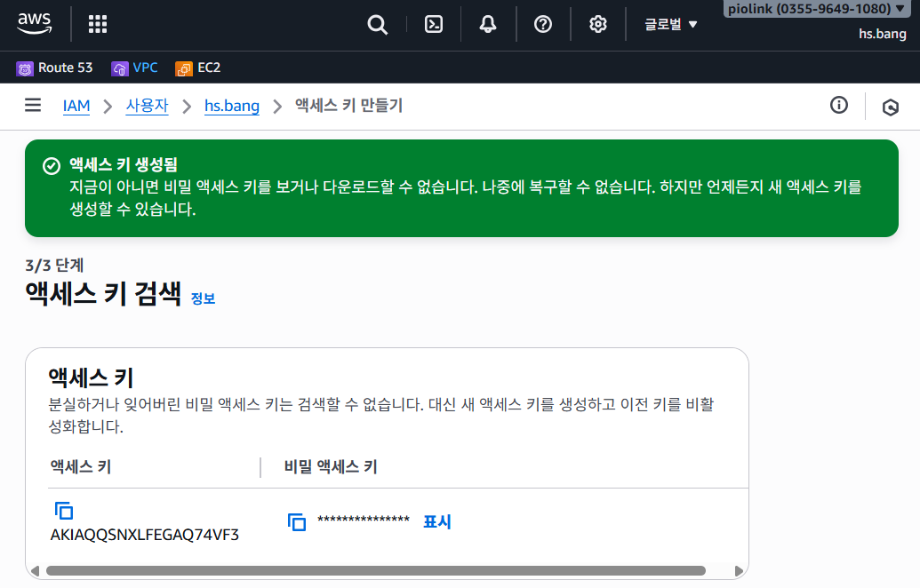
Task: Open settings gear in top bar
Action: point(598,24)
